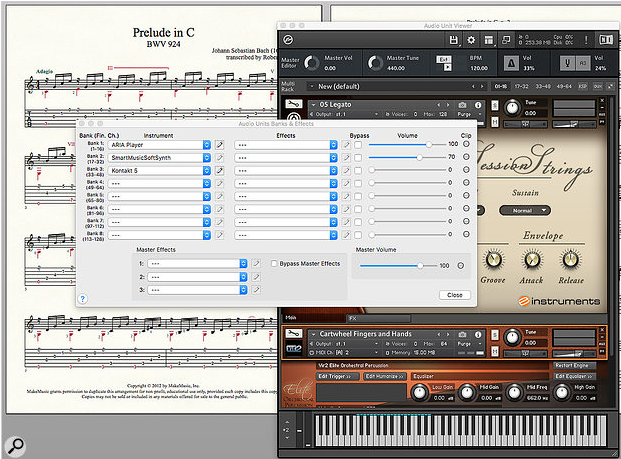Open Bank 1 Effects dropdown
621x459 pixels.
click(x=286, y=145)
